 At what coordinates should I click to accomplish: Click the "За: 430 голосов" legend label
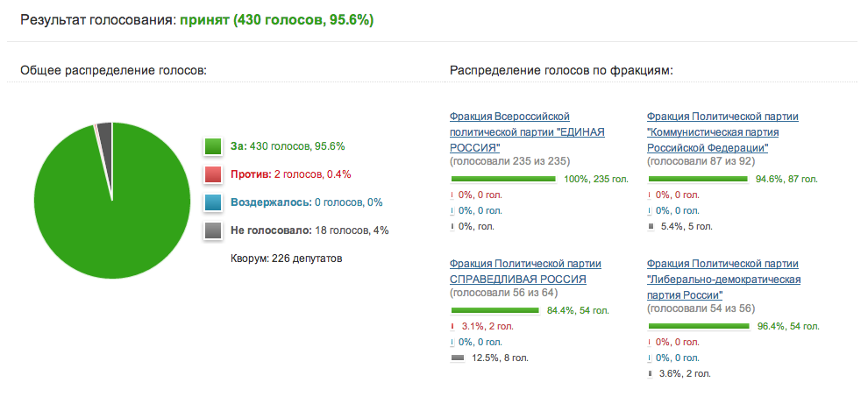[288, 146]
